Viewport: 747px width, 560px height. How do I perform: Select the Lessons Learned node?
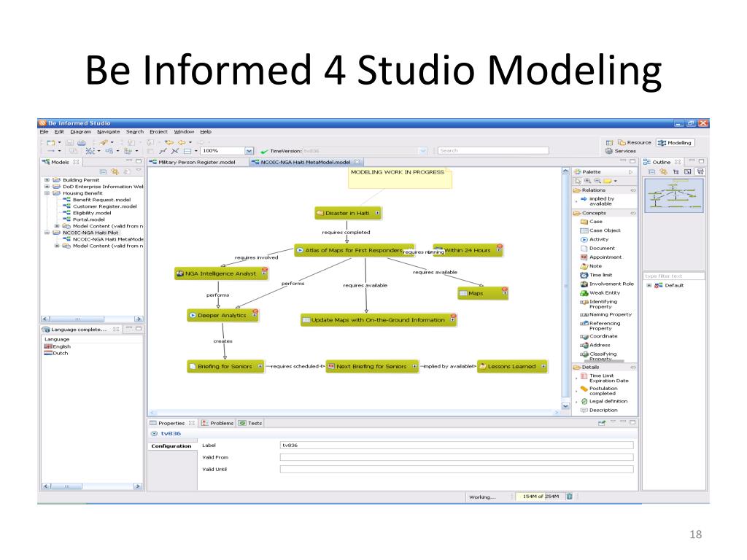tap(512, 366)
